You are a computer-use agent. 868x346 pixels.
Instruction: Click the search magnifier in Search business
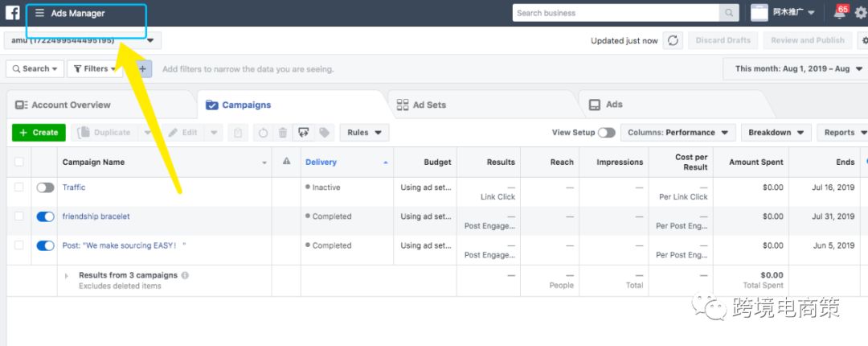(729, 13)
